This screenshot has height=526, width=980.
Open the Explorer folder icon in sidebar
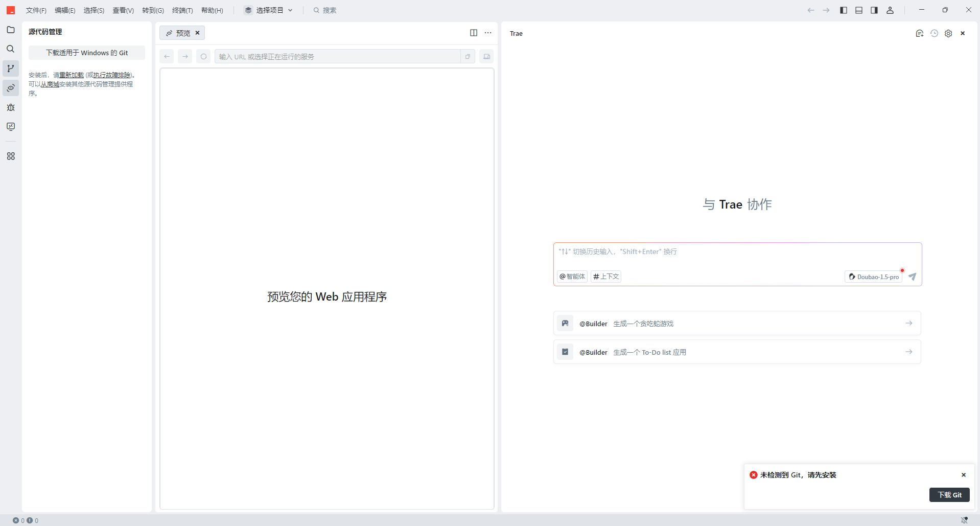pos(11,30)
